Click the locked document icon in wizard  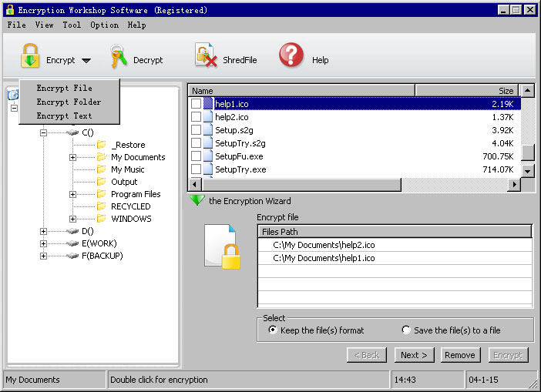click(222, 246)
